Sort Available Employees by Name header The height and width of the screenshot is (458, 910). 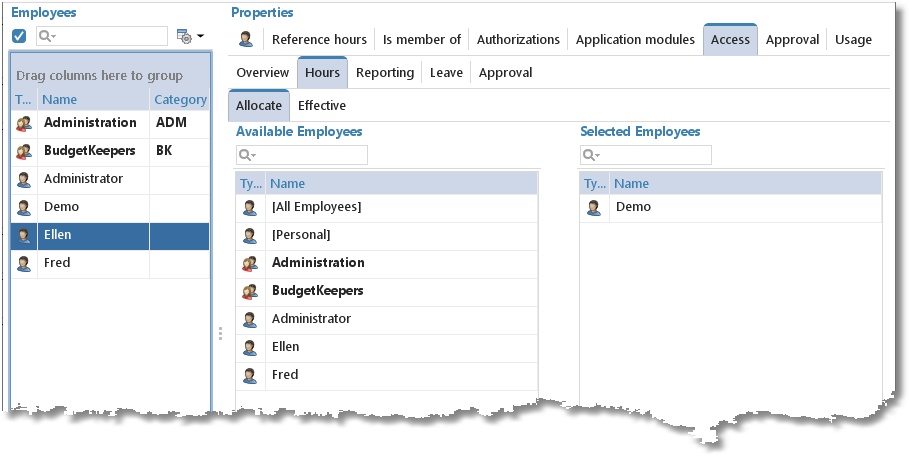tap(402, 183)
